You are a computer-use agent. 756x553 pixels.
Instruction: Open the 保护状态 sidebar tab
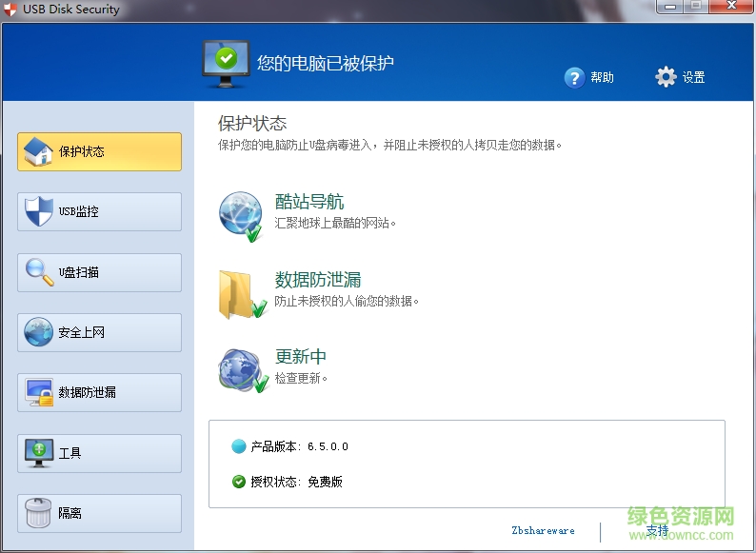tap(99, 151)
